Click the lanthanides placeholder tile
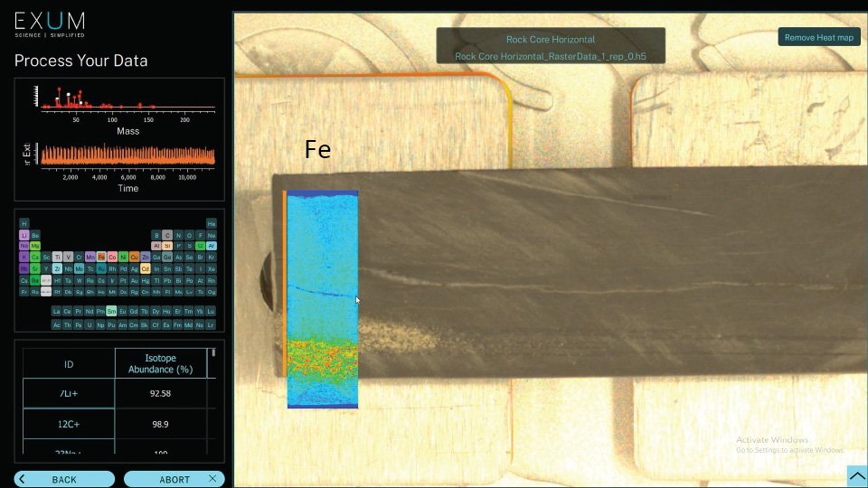868x488 pixels. (46, 280)
